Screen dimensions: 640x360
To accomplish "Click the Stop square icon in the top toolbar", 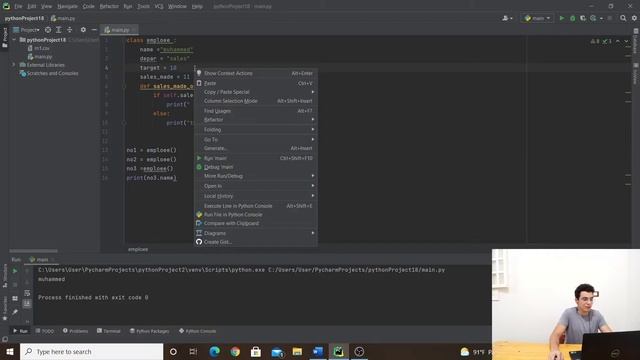I will click(x=609, y=18).
